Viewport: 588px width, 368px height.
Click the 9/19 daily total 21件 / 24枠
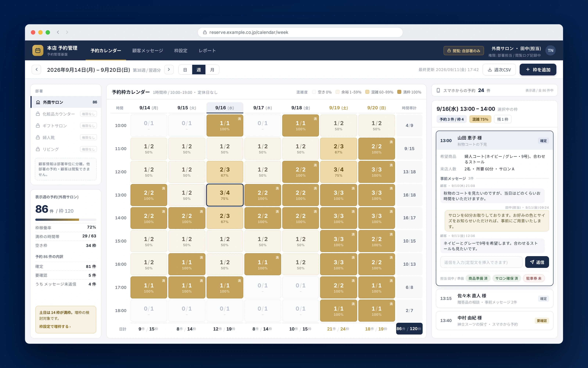pyautogui.click(x=338, y=329)
